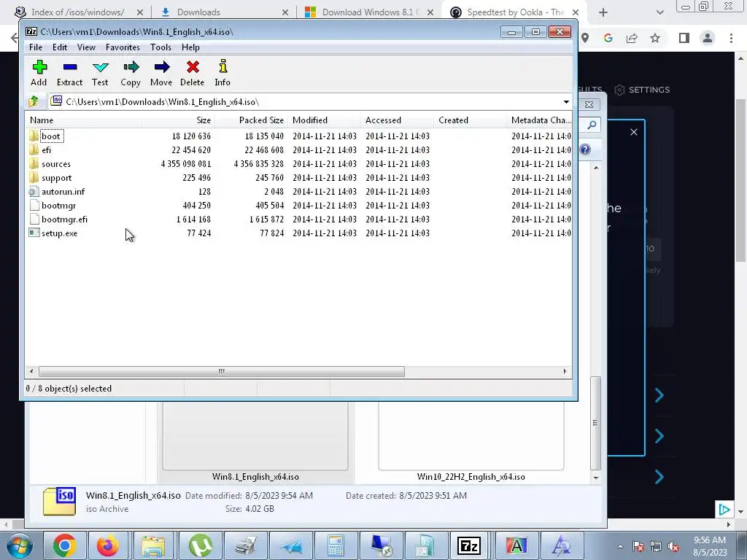Click the sources size value 4 355 098 081
Screen dimensions: 747x560
coord(186,164)
